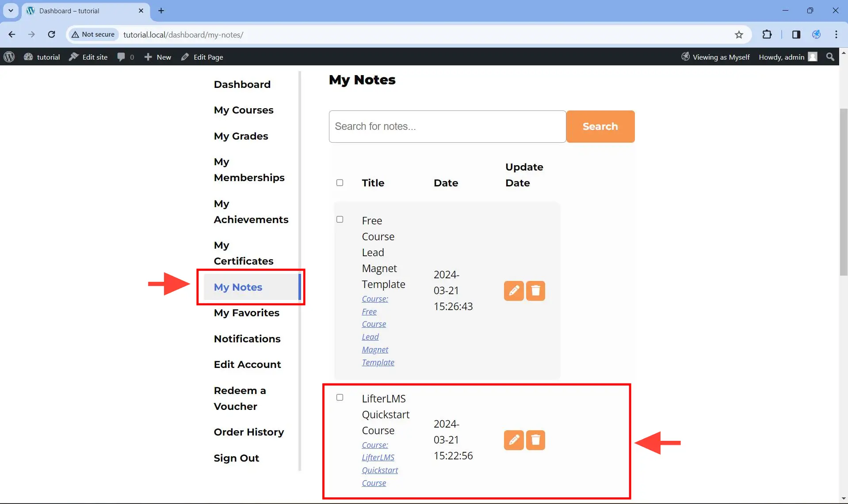Edit the LifterLMS Quickstart Course note

click(x=514, y=440)
